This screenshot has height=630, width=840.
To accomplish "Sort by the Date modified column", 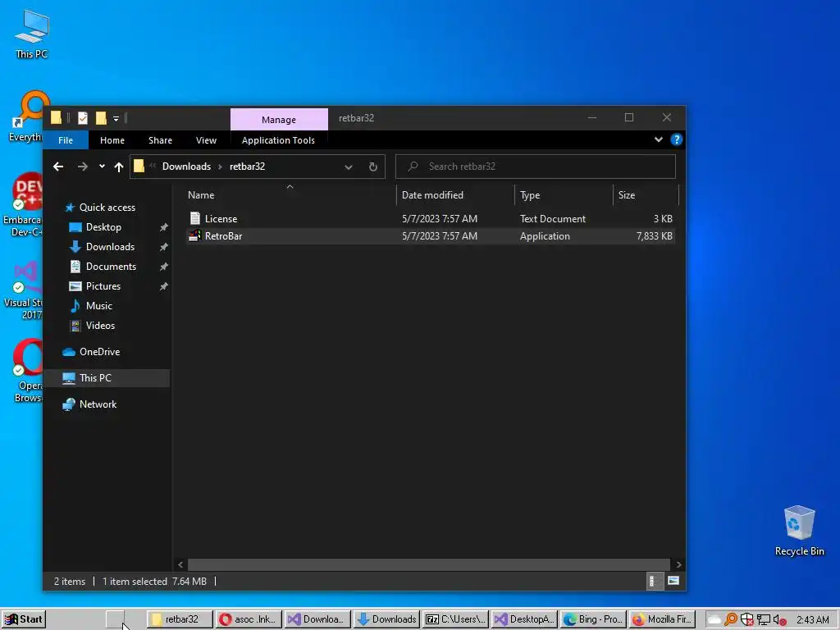I will (455, 195).
